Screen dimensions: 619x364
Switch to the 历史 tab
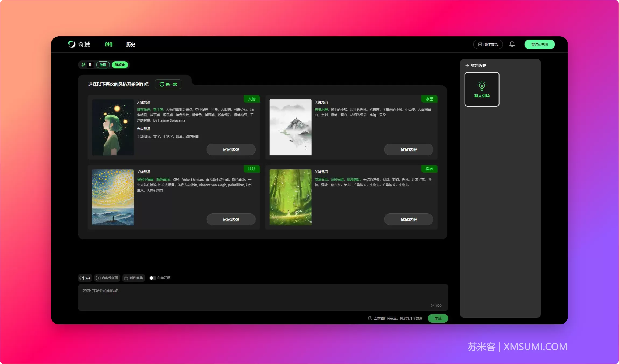pyautogui.click(x=131, y=44)
